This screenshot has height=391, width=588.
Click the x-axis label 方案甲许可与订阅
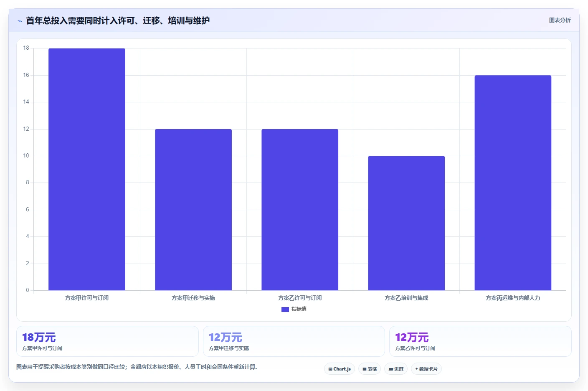pos(87,298)
